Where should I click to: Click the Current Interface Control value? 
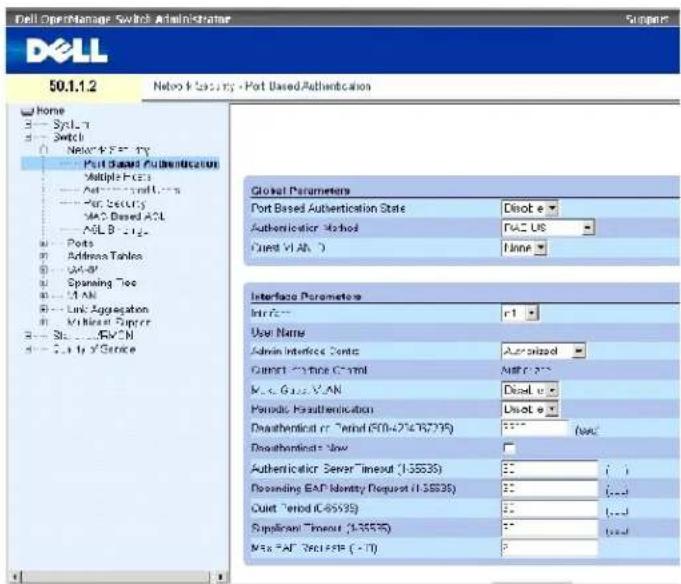(526, 370)
